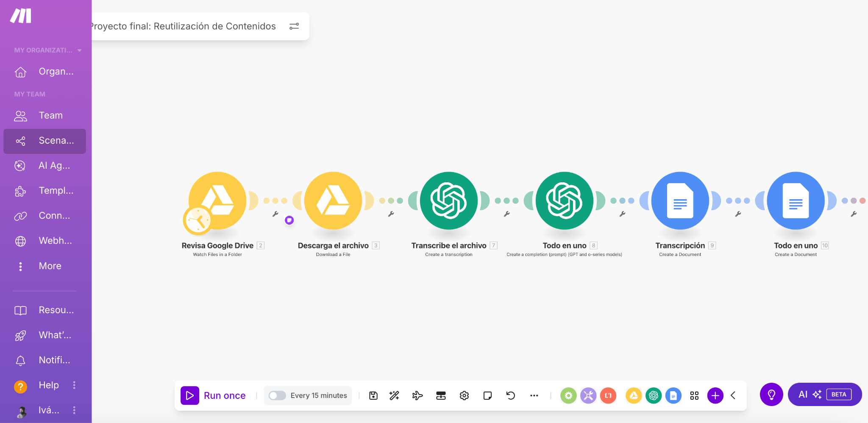Click the explain flow airplane icon

[417, 395]
